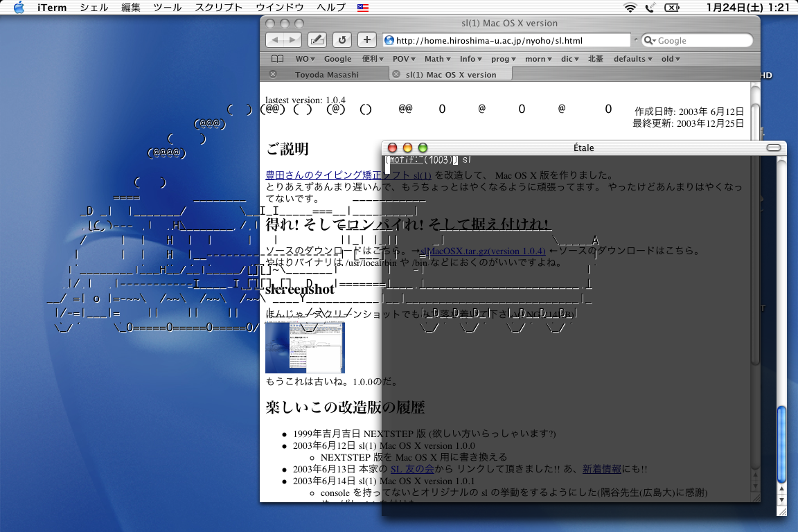Open the bookmarks library book icon
Screen dimensions: 798x532
tap(277, 59)
